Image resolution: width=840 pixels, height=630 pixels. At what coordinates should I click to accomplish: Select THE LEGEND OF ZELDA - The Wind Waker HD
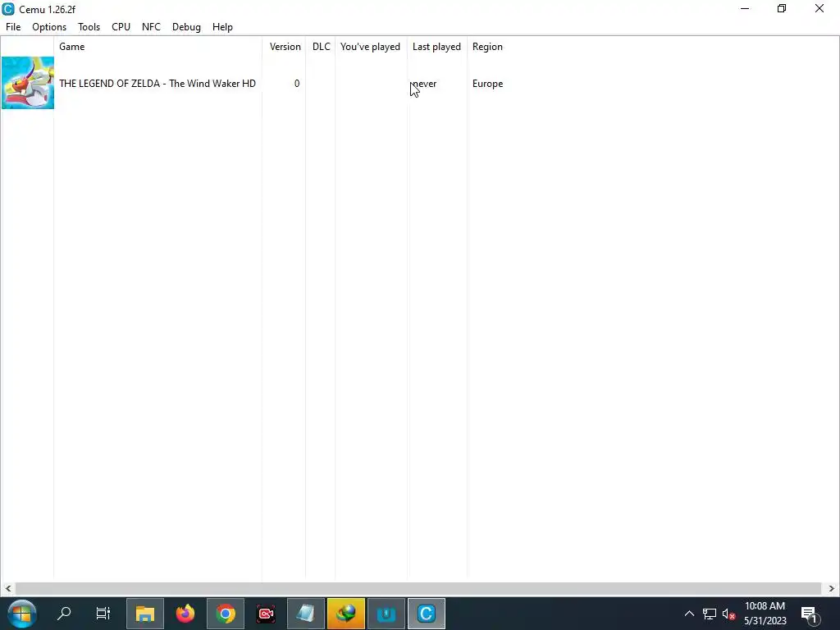157,84
